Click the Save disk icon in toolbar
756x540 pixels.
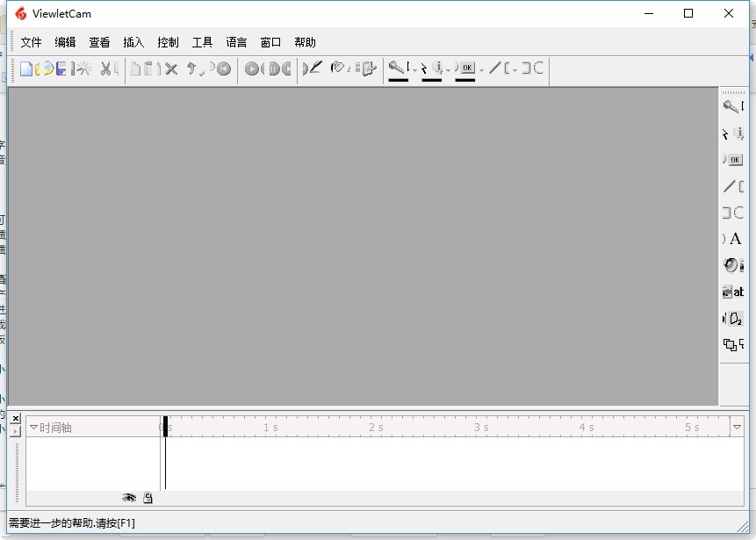point(61,68)
